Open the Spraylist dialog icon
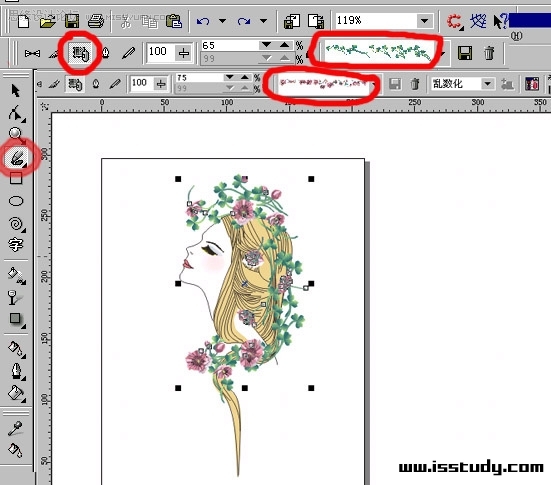 [532, 84]
